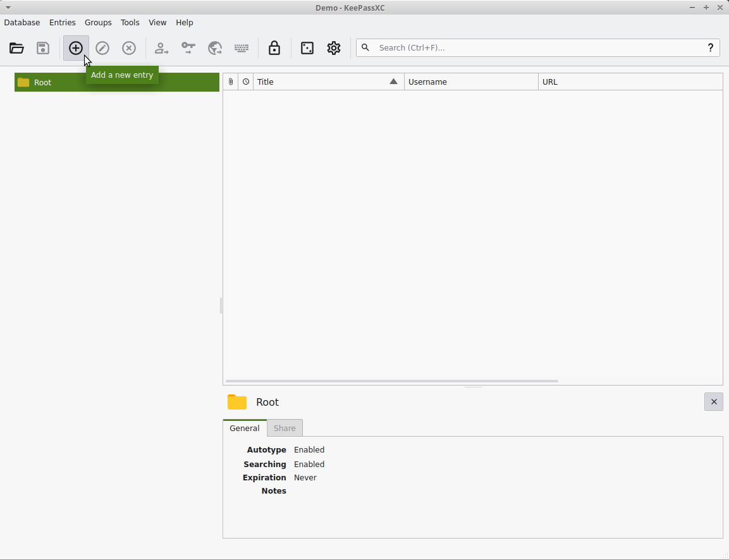The height and width of the screenshot is (560, 729).
Task: Click the attachment paperclip column header
Action: click(x=231, y=82)
